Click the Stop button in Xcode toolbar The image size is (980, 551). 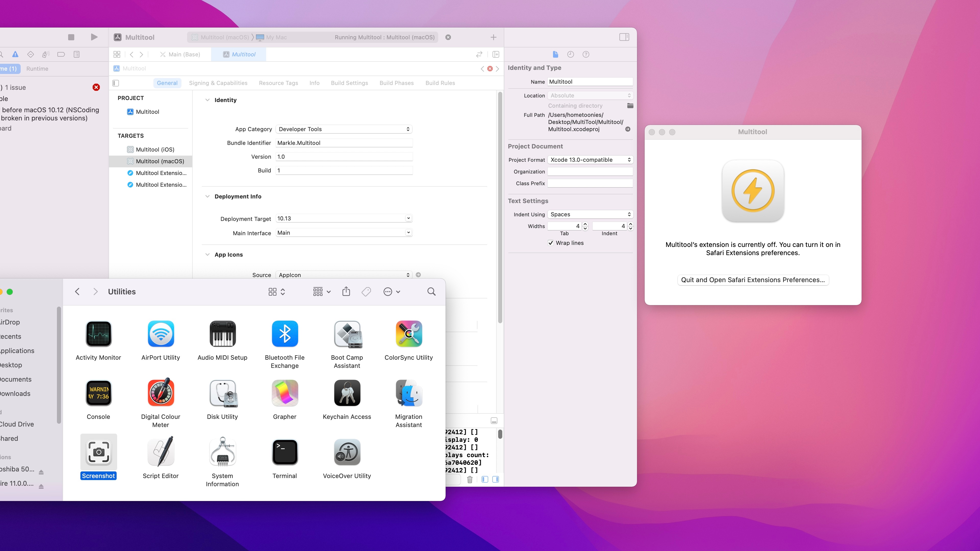(x=71, y=37)
